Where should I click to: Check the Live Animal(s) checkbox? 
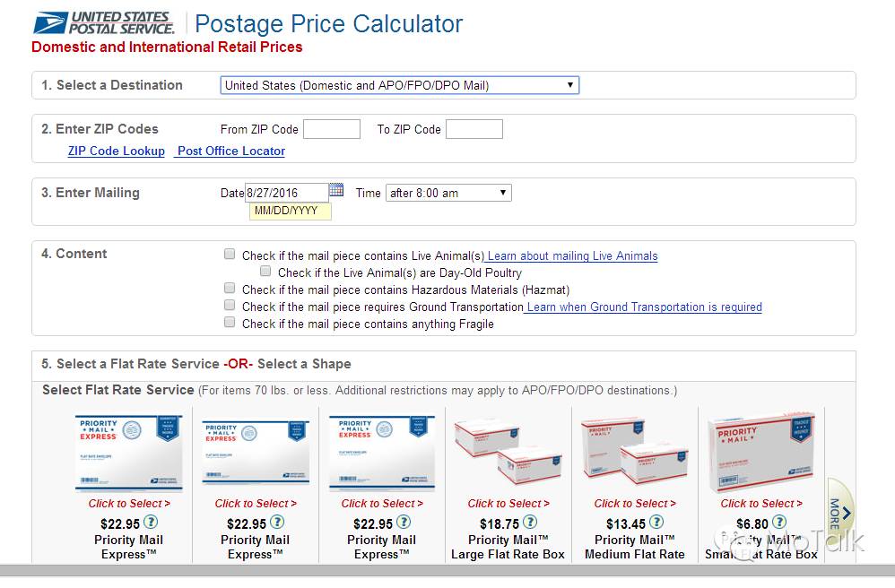pyautogui.click(x=230, y=255)
